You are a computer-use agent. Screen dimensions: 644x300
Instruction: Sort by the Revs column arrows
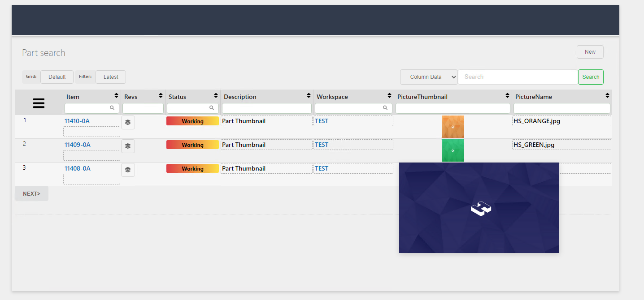[161, 96]
